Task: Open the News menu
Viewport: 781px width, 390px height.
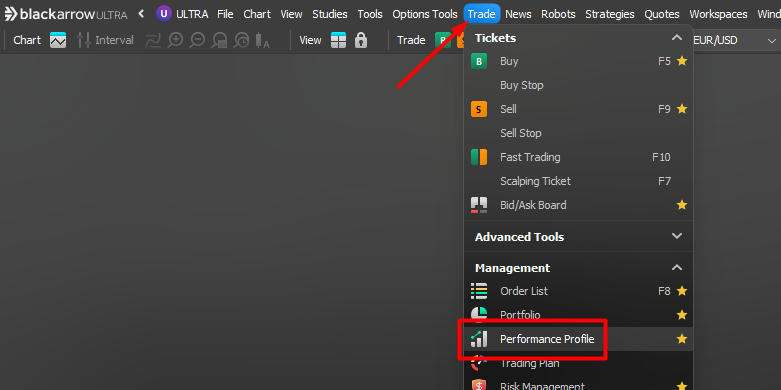Action: coord(518,14)
